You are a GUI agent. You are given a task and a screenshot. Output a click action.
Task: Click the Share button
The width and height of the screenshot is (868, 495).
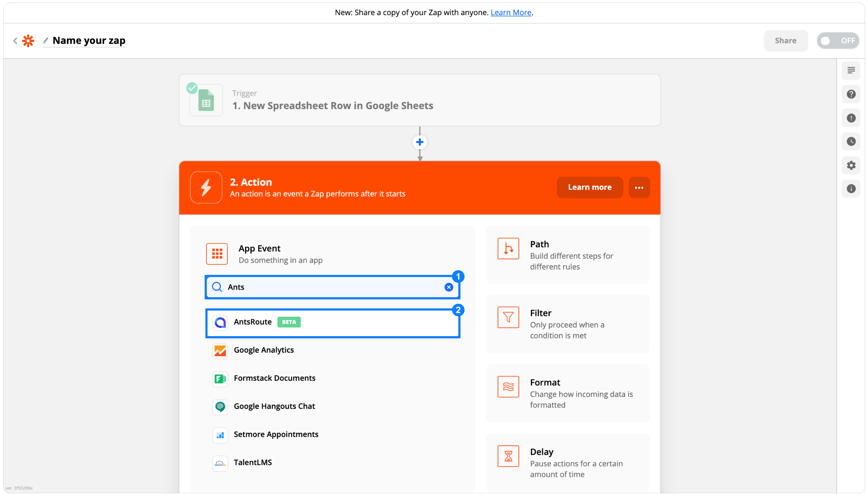tap(785, 41)
